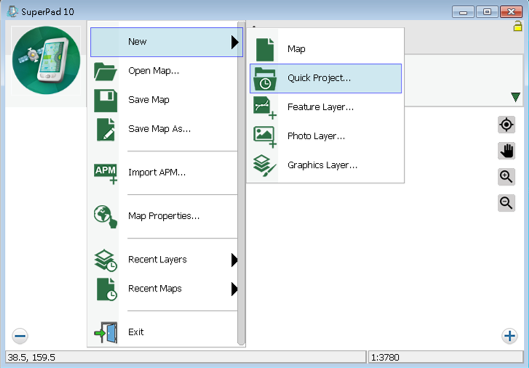Image resolution: width=529 pixels, height=368 pixels.
Task: Expand the Recent Maps submenu arrow
Action: pyautogui.click(x=234, y=289)
